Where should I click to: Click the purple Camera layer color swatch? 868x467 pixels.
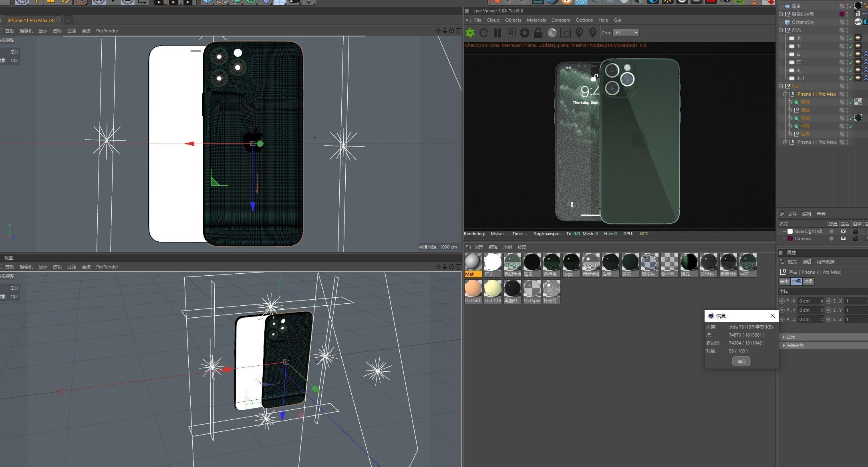pyautogui.click(x=790, y=239)
